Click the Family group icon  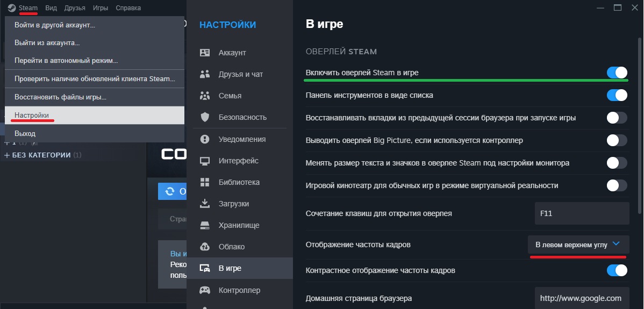pyautogui.click(x=204, y=96)
